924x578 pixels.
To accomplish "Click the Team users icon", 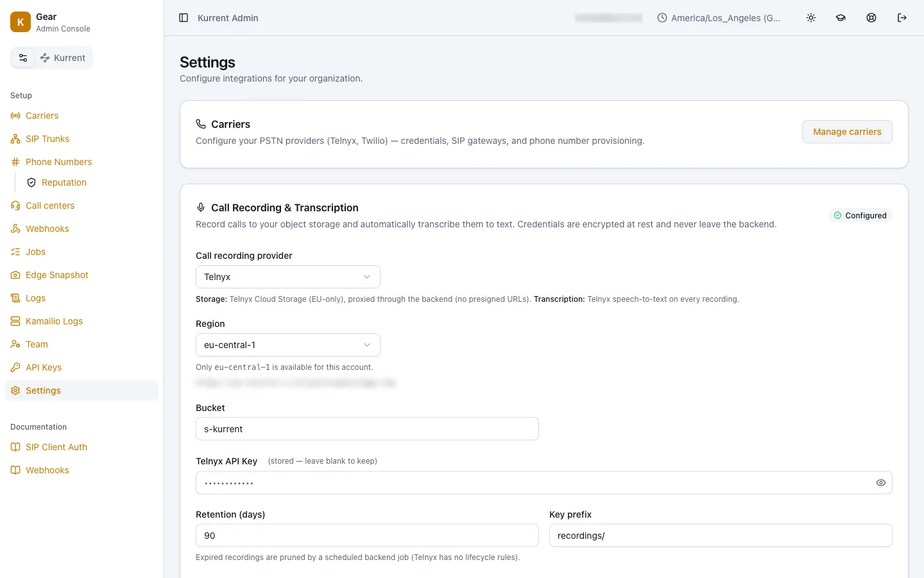I will tap(15, 344).
